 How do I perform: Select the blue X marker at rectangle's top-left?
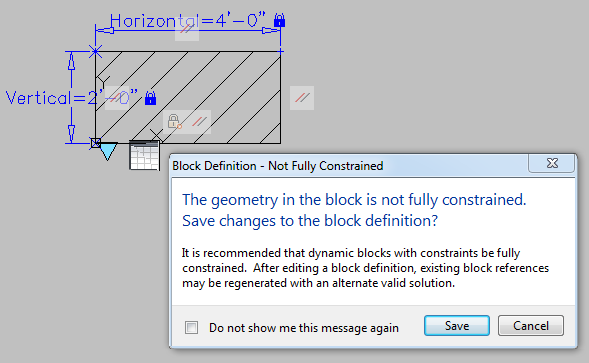point(95,51)
